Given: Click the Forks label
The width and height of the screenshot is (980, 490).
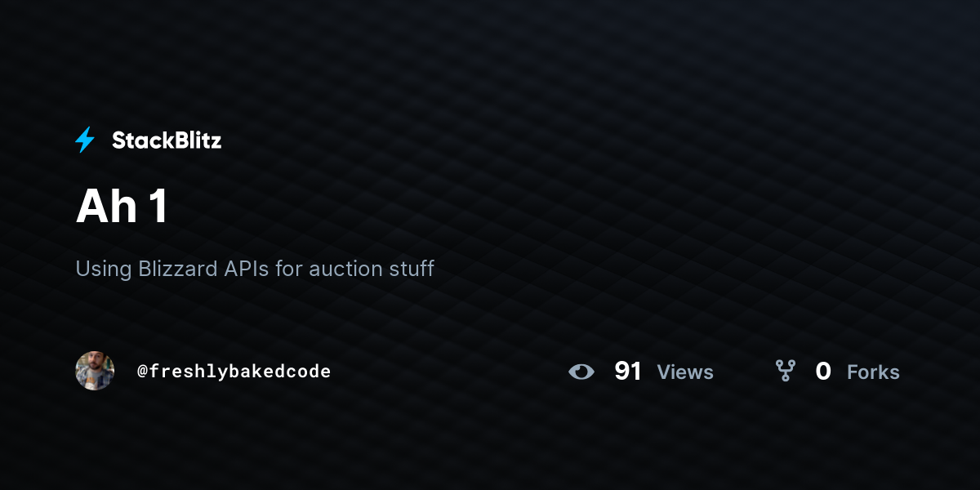Looking at the screenshot, I should pyautogui.click(x=873, y=372).
